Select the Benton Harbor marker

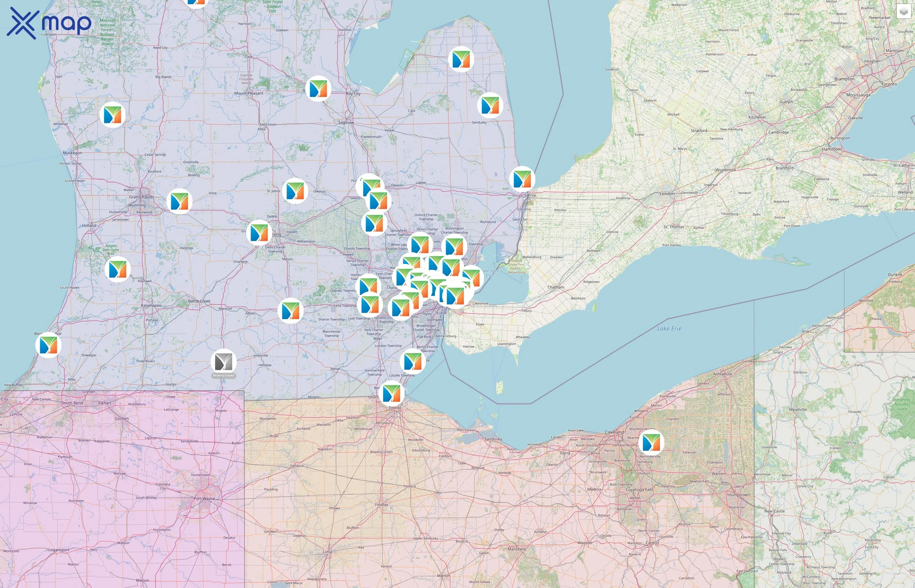click(x=48, y=345)
